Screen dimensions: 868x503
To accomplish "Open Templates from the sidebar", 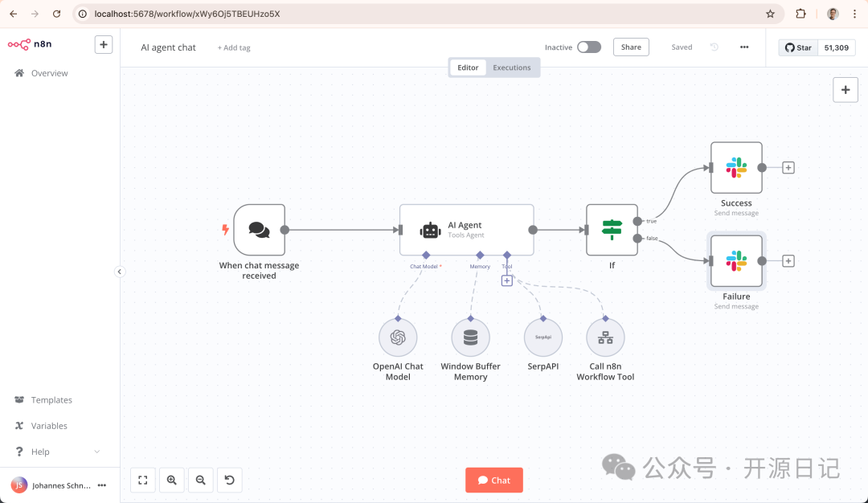I will (51, 400).
